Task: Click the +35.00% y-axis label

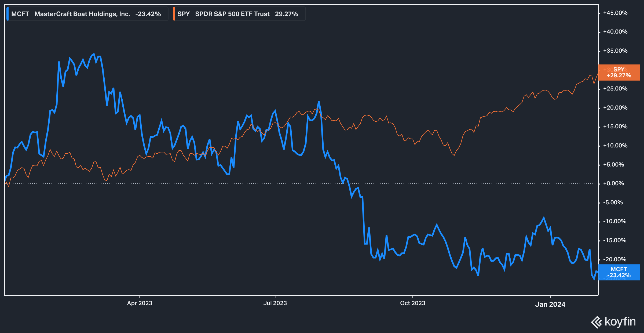Action: coord(615,51)
